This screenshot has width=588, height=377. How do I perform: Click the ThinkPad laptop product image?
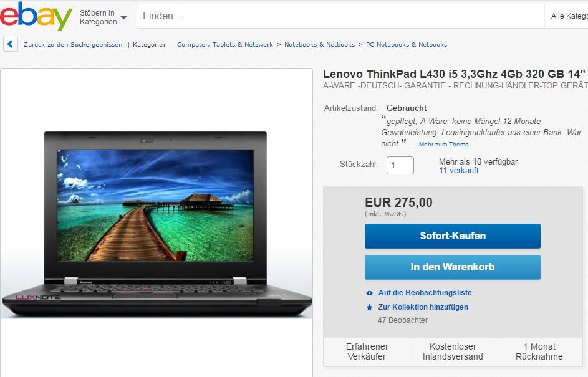pos(157,224)
